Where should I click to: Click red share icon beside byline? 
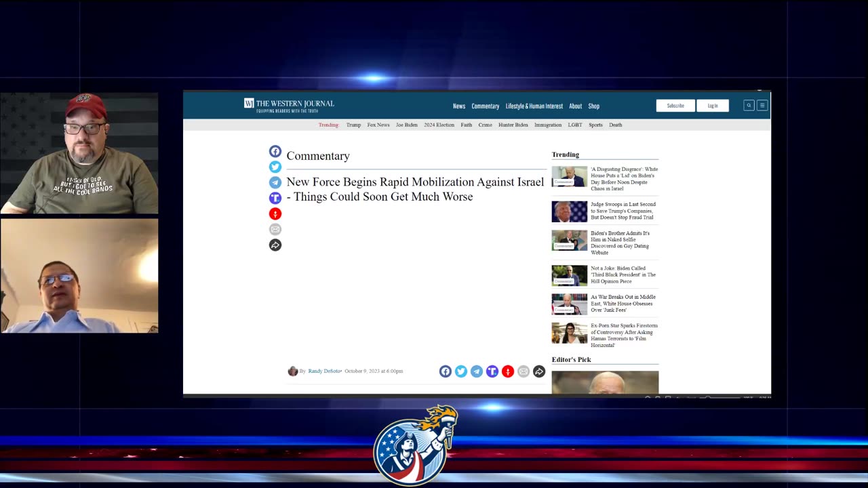(507, 371)
